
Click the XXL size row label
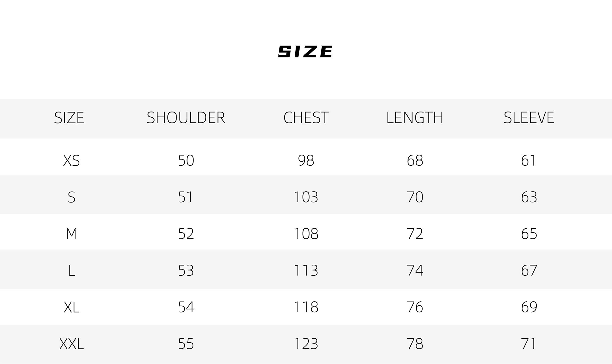click(x=71, y=344)
